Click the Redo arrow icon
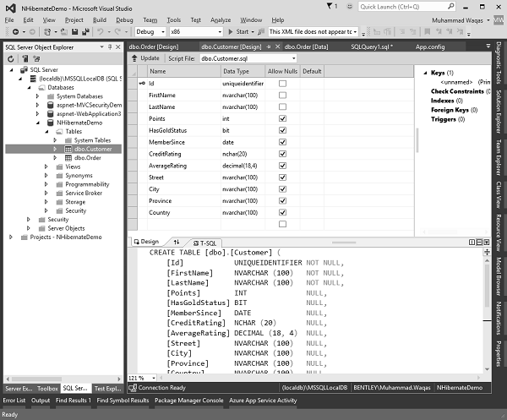The image size is (507, 420). [117, 31]
